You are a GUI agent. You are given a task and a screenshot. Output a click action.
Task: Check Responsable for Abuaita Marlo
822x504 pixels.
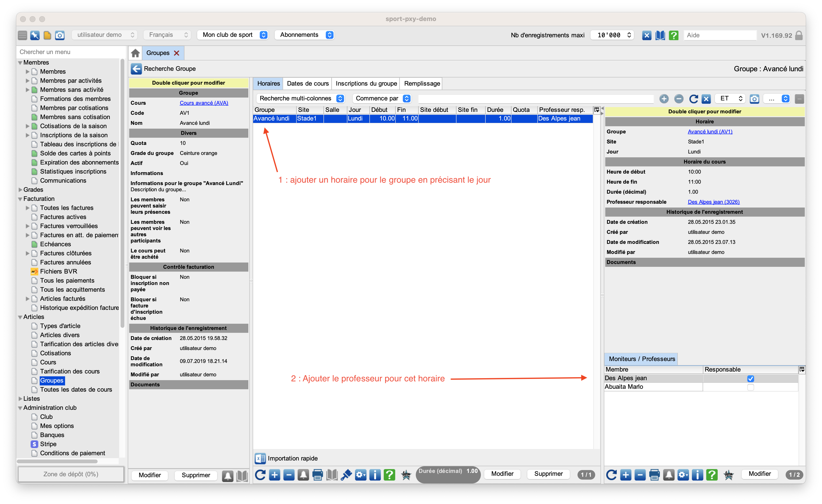coord(750,387)
